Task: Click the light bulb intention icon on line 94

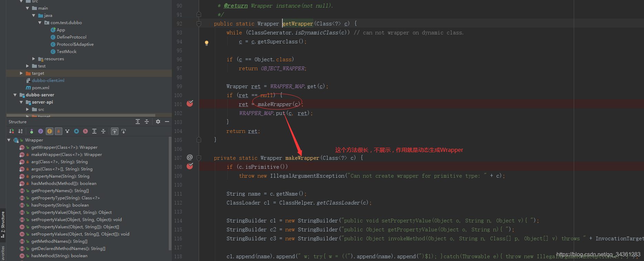Action: click(x=207, y=43)
